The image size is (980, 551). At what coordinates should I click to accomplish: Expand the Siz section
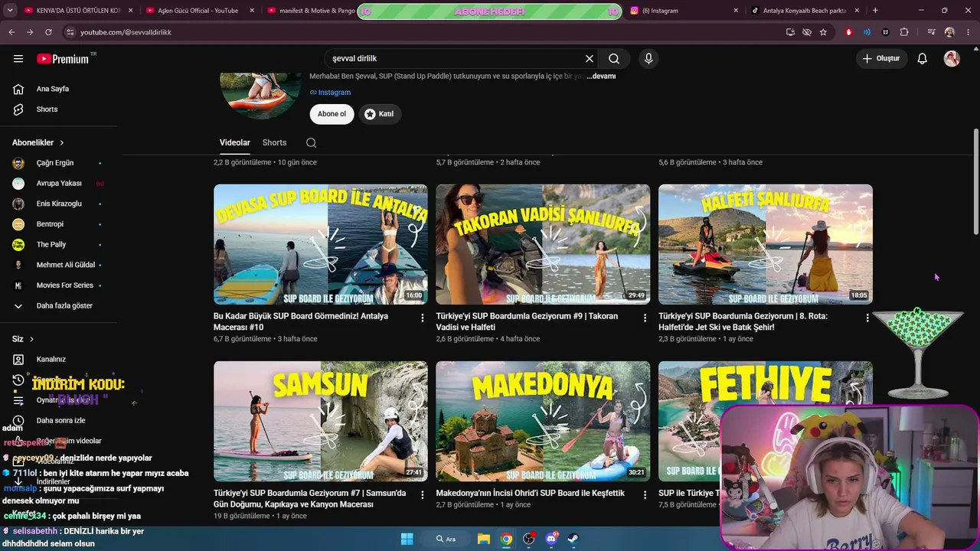tap(23, 339)
